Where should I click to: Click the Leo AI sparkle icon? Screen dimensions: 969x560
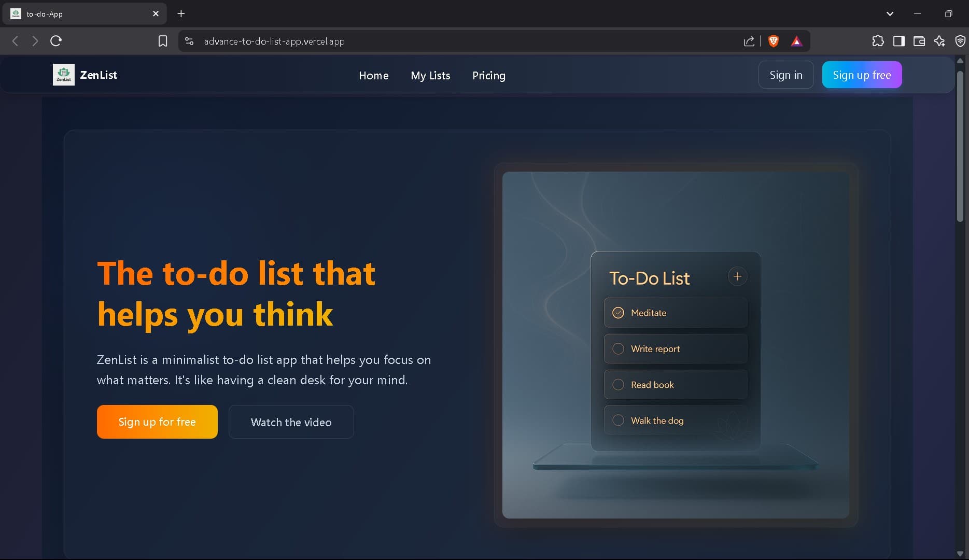coord(939,41)
